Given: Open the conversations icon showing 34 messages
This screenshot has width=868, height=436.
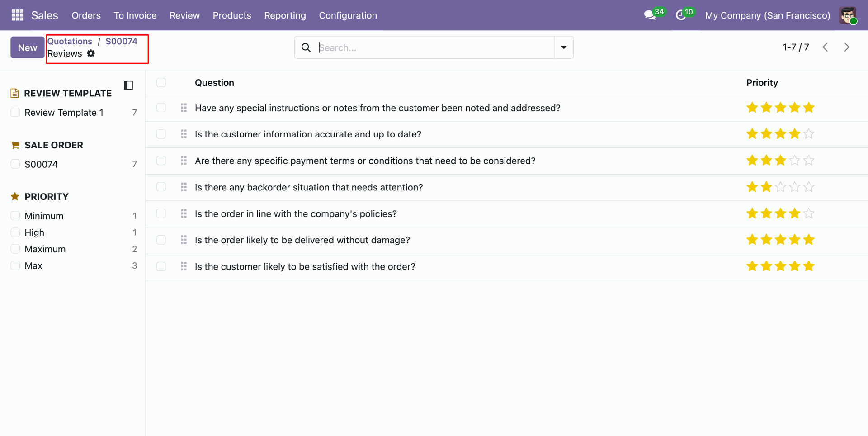Looking at the screenshot, I should (x=654, y=14).
